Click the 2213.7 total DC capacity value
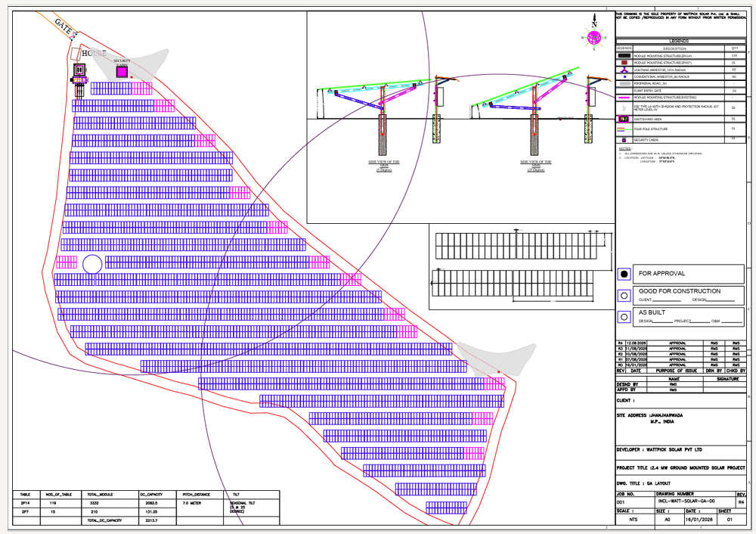 coord(151,520)
